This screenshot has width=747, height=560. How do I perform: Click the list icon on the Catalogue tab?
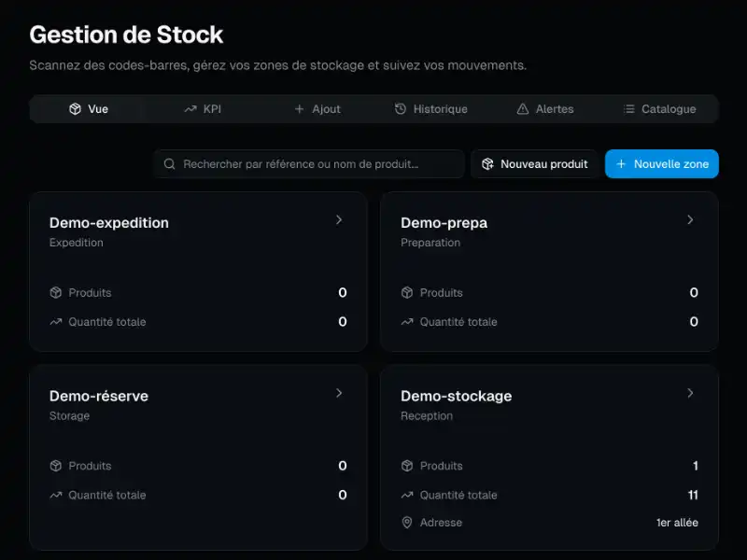pos(628,109)
